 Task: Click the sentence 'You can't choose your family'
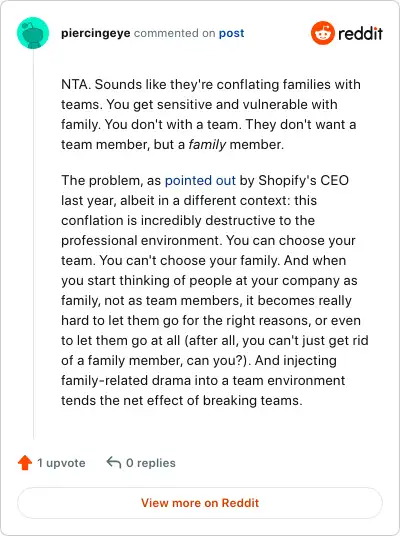[x=189, y=260]
